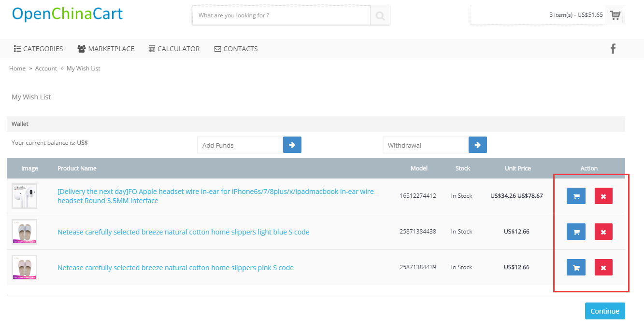Add pink slippers to cart

click(x=576, y=267)
